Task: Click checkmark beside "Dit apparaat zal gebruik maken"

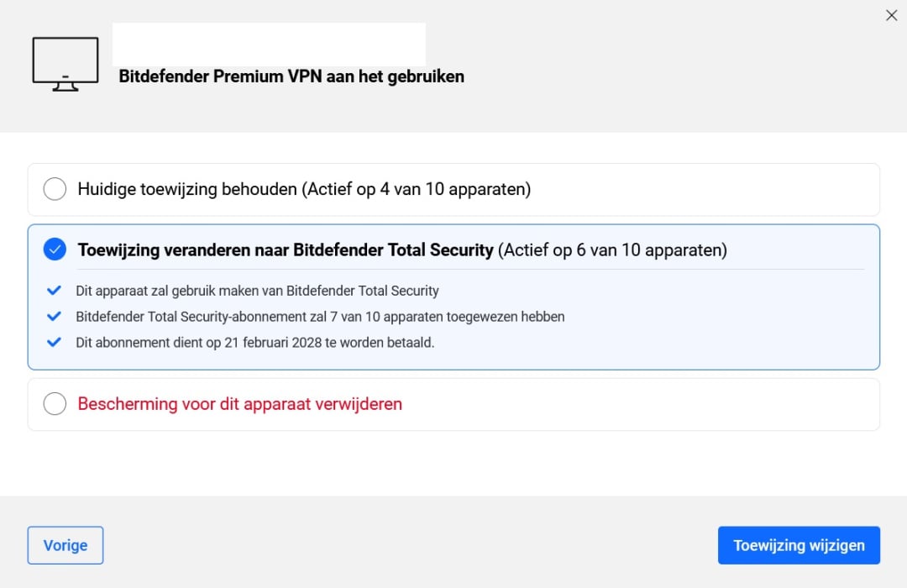Action: pyautogui.click(x=55, y=291)
